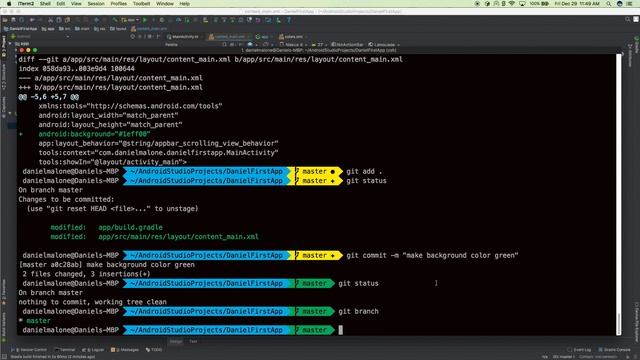Screen dimensions: 640x360
Task: Select the main breadcrumb in navigation bar
Action: [82, 29]
